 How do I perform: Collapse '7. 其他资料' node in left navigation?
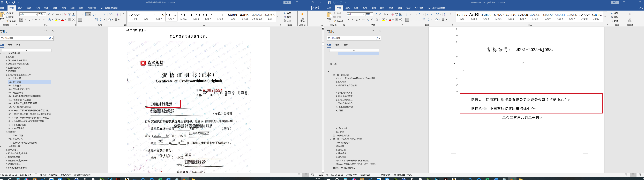click(x=4, y=132)
